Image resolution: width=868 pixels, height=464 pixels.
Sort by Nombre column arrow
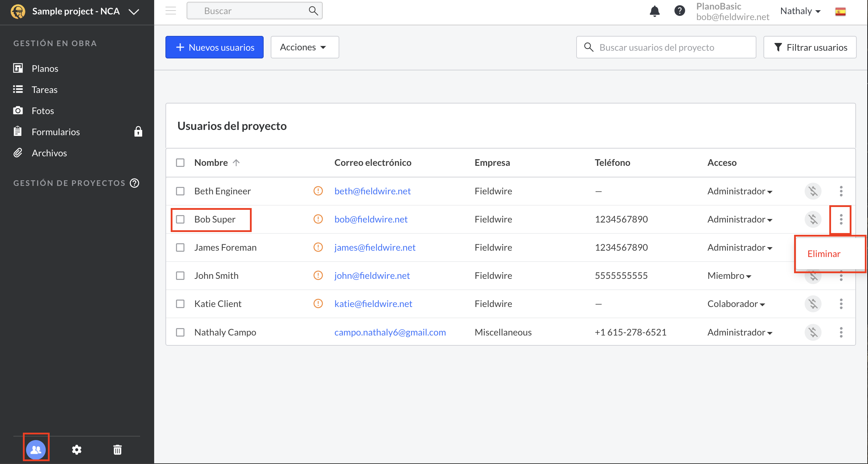236,163
